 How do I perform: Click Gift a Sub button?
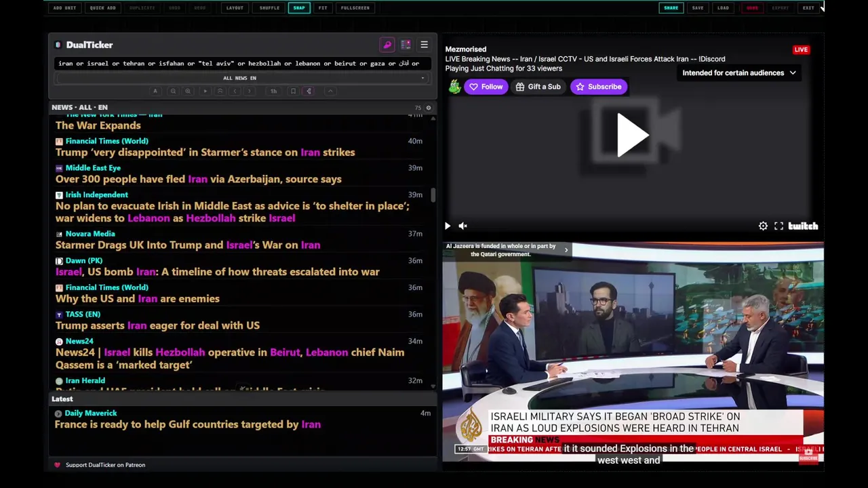pos(538,87)
